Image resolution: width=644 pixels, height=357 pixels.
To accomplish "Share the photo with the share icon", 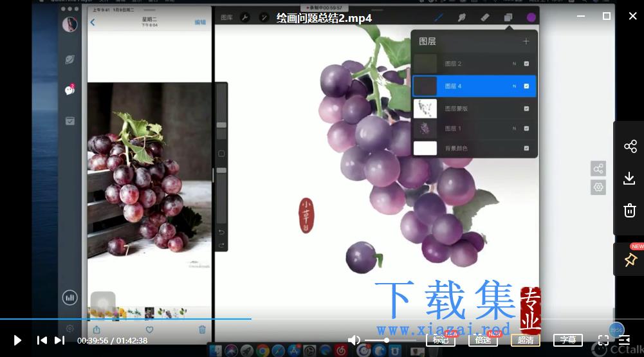I will coord(97,329).
